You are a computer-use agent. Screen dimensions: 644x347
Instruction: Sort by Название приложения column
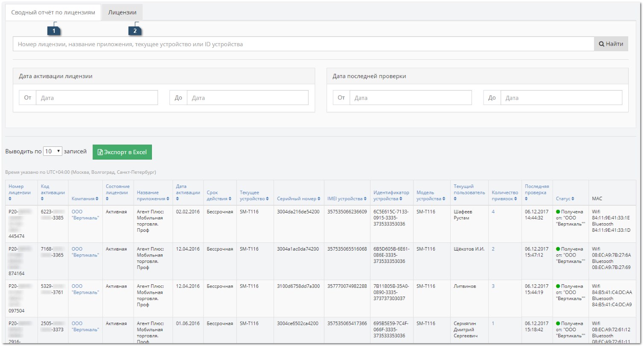coord(153,195)
